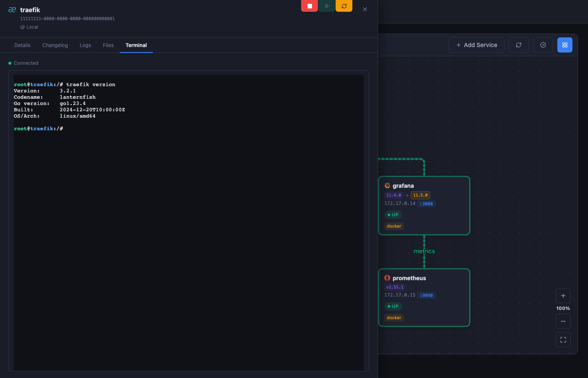Click the traefik UUID text
This screenshot has height=378, width=588.
[x=68, y=19]
